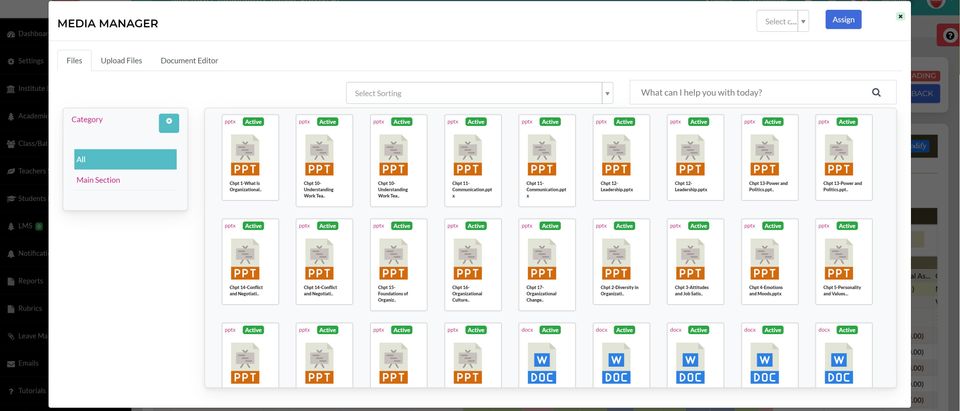Click the file name 'Chpt 3-Attitudes and Job Satis..'
This screenshot has width=960, height=411.
pos(691,290)
